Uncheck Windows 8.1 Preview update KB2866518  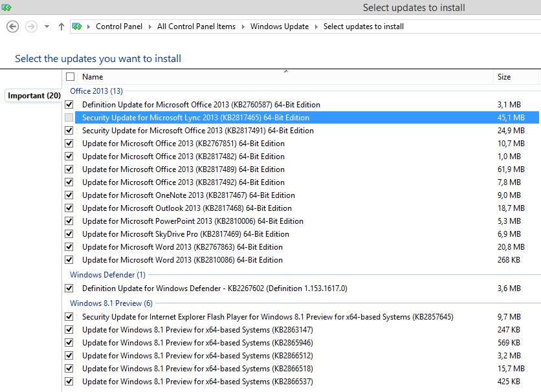coord(69,368)
